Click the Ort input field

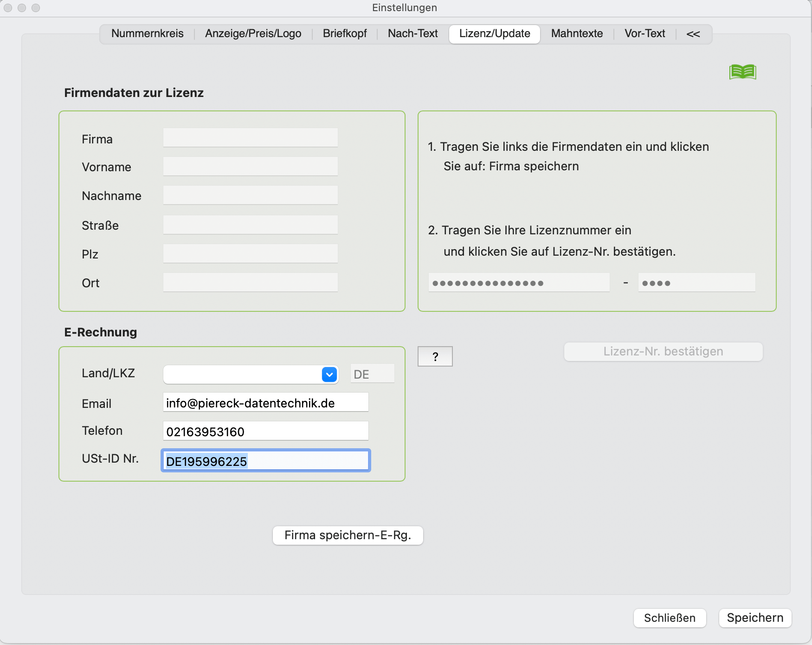point(250,283)
